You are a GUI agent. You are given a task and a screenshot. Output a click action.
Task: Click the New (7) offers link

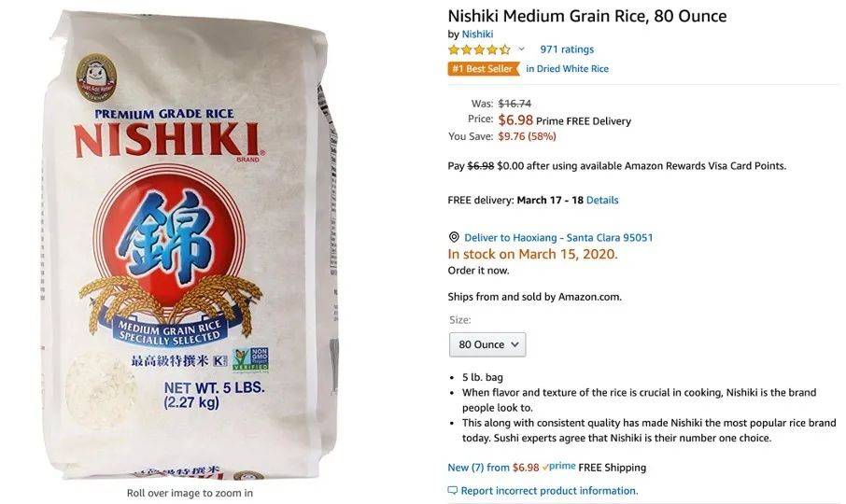coord(493,468)
